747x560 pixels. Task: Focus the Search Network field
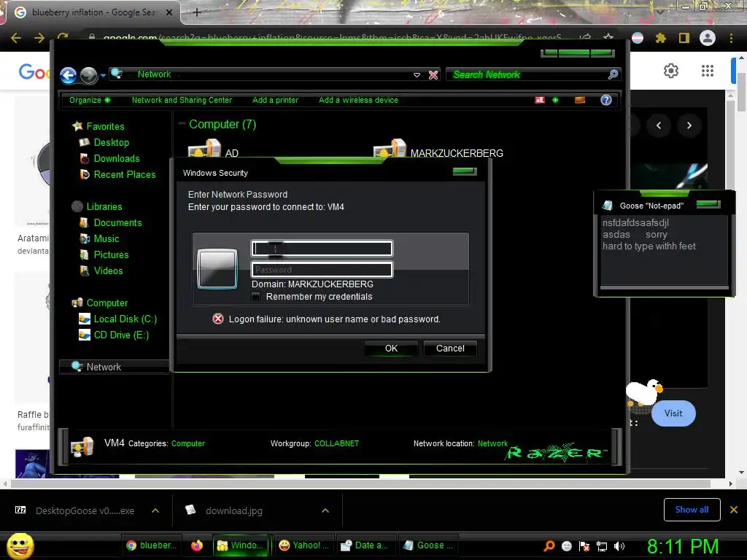pos(529,75)
